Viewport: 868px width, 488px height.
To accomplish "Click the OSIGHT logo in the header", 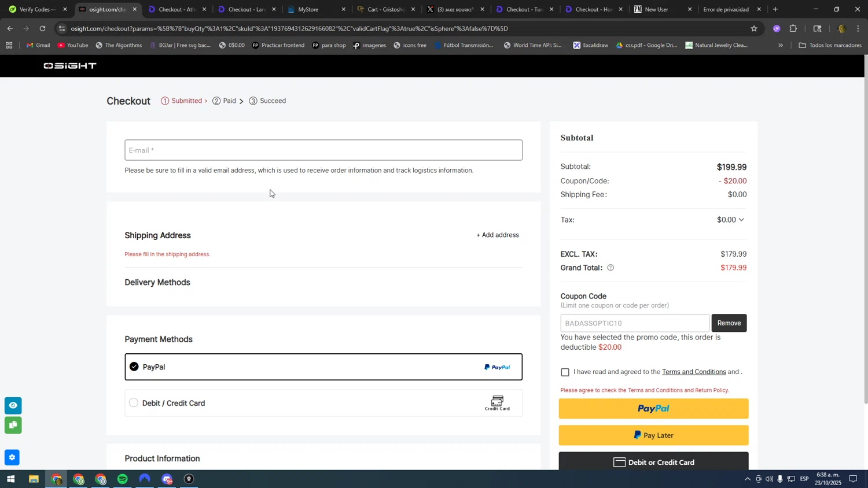I will click(x=70, y=66).
